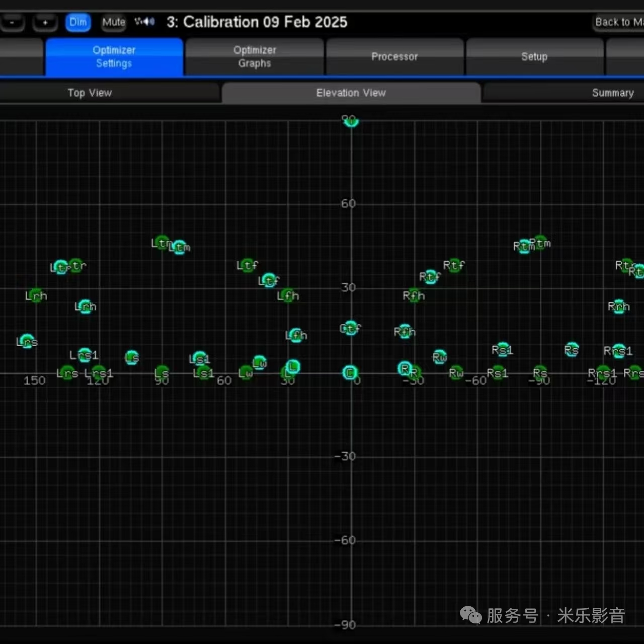Open the Optimizer Graphs tab
This screenshot has width=644, height=644.
point(255,57)
